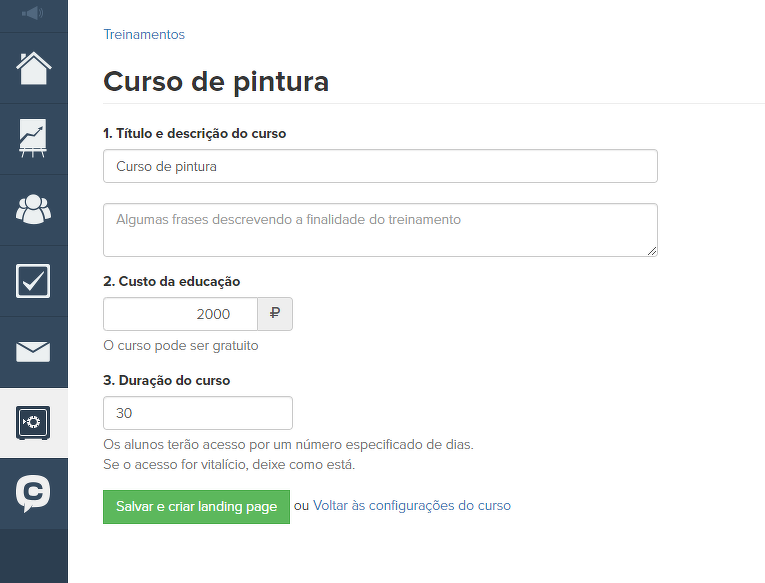The image size is (765, 583).
Task: Focus the course title field "Curso de pintura"
Action: [x=380, y=166]
